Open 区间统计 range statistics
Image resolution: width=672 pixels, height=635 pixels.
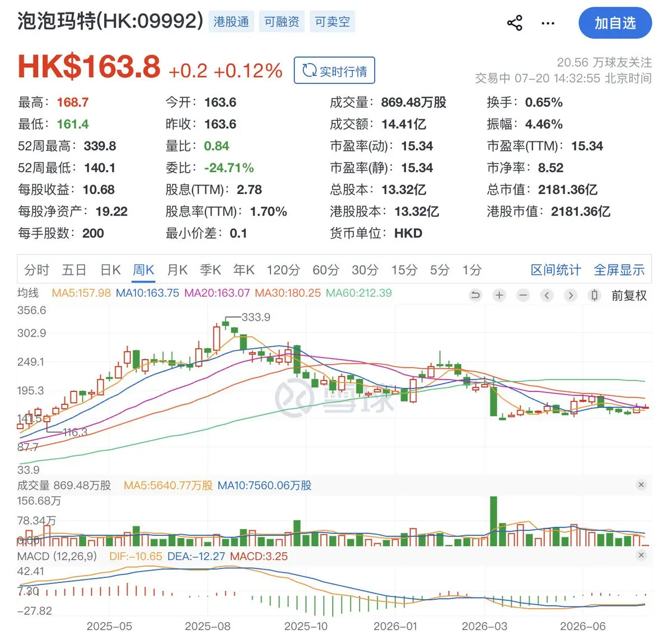coord(556,270)
